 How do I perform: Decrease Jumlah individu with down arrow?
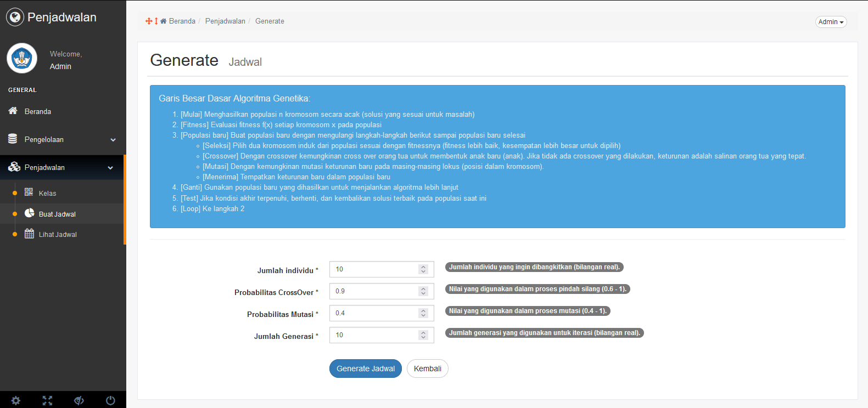coord(423,271)
